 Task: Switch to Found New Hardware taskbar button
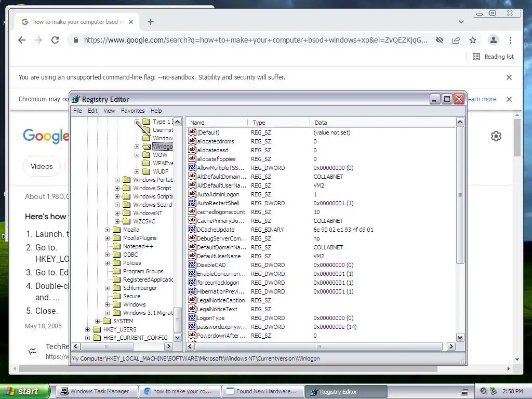pos(263,392)
